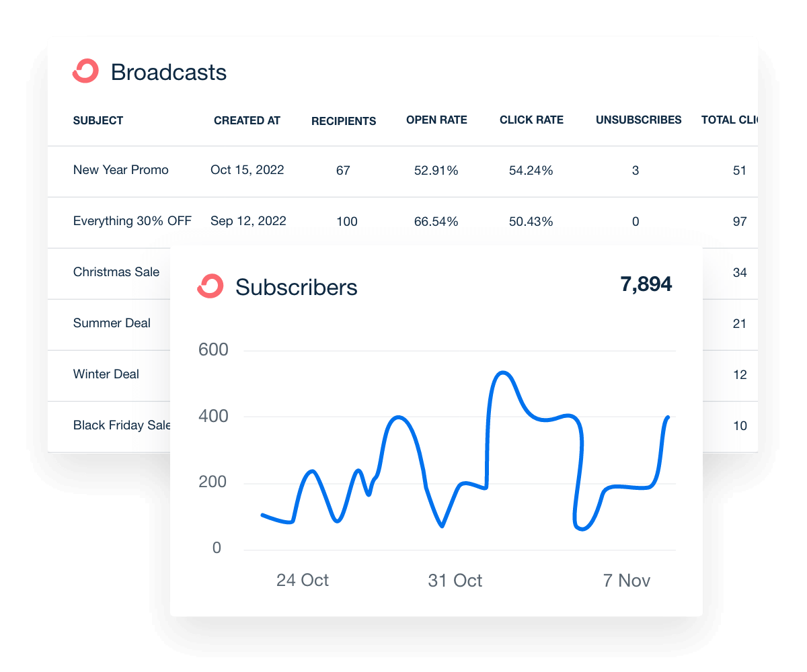Click the 31 Oct axis label

pos(455,581)
